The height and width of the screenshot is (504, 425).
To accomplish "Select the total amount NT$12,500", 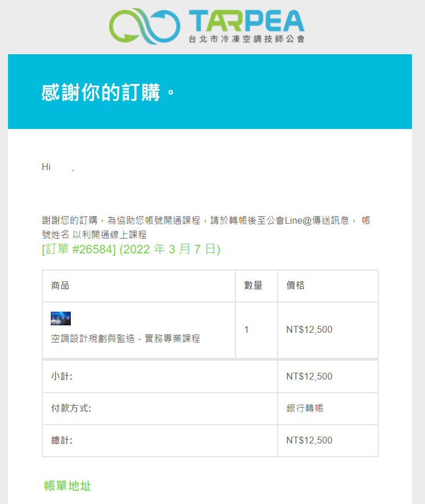I will click(x=309, y=440).
